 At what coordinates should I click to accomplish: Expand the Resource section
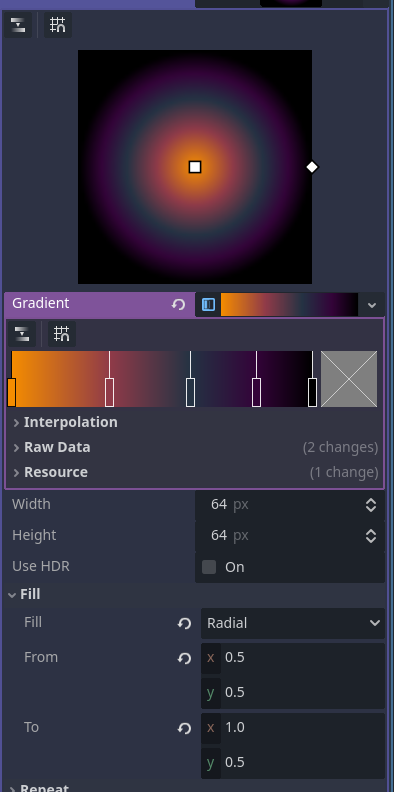[194, 472]
